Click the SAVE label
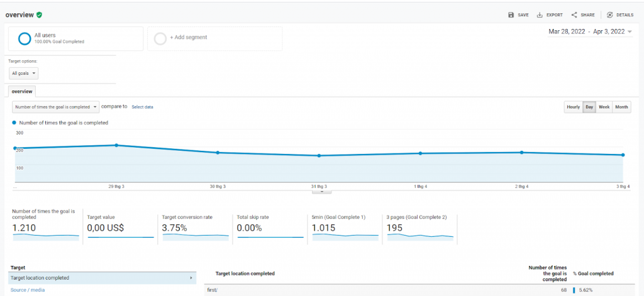Image resolution: width=644 pixels, height=296 pixels. click(523, 15)
